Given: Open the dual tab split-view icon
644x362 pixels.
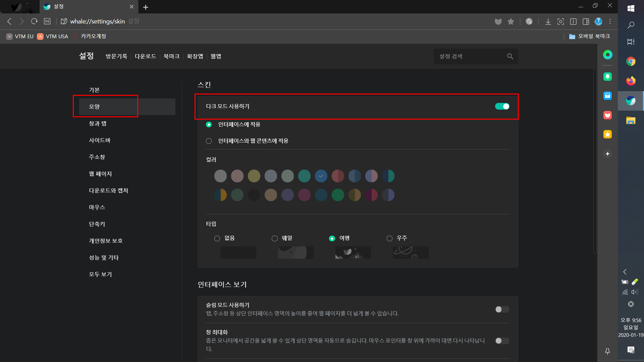Looking at the screenshot, I should click(573, 21).
